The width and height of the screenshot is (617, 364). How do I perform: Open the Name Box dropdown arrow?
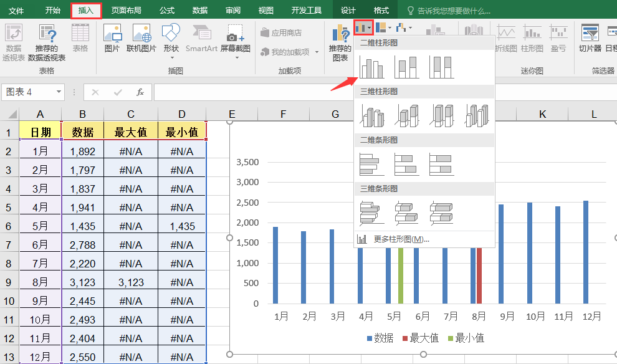pos(59,92)
